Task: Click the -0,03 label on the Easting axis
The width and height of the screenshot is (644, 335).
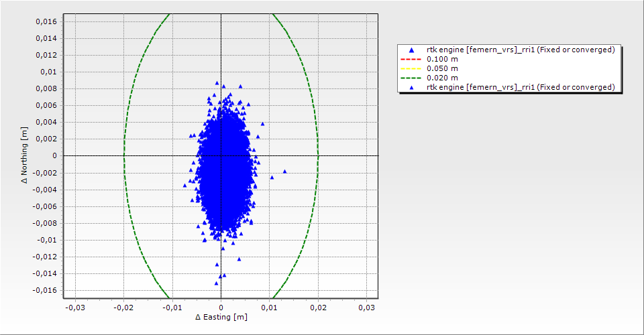Action: (74, 307)
